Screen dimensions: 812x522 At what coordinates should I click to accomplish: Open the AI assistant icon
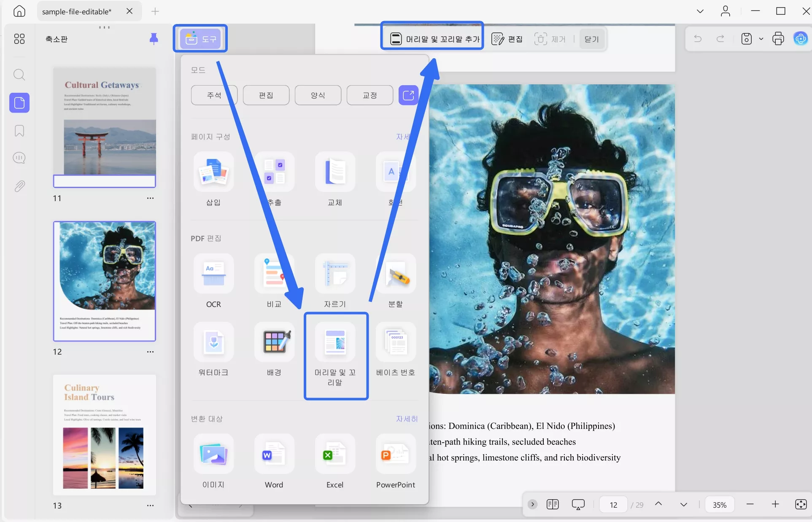tap(801, 39)
